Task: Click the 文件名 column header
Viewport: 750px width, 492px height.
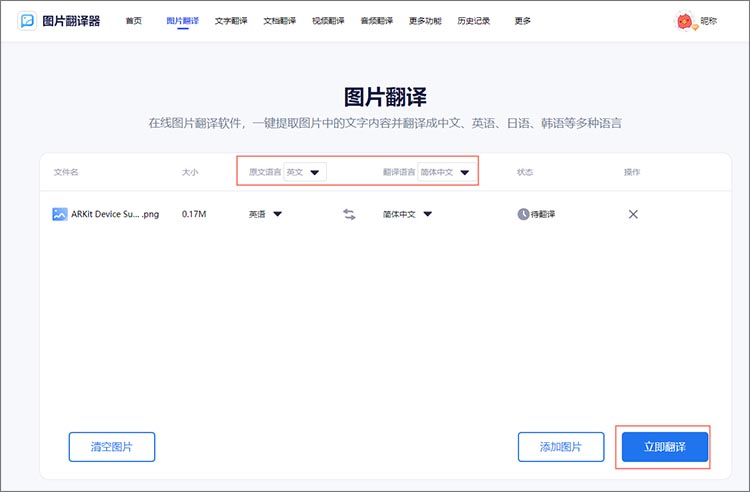Action: (66, 172)
